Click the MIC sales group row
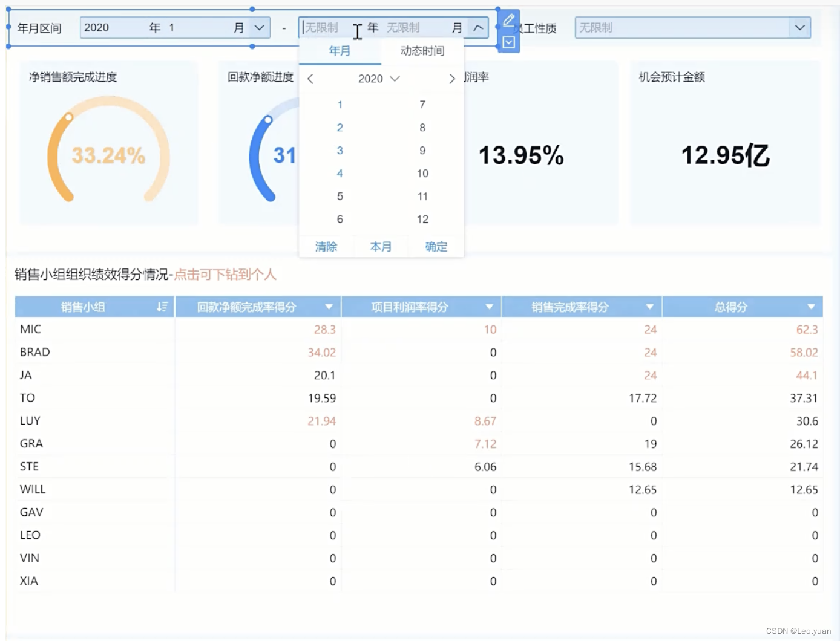Image resolution: width=840 pixels, height=641 pixels. coord(419,330)
